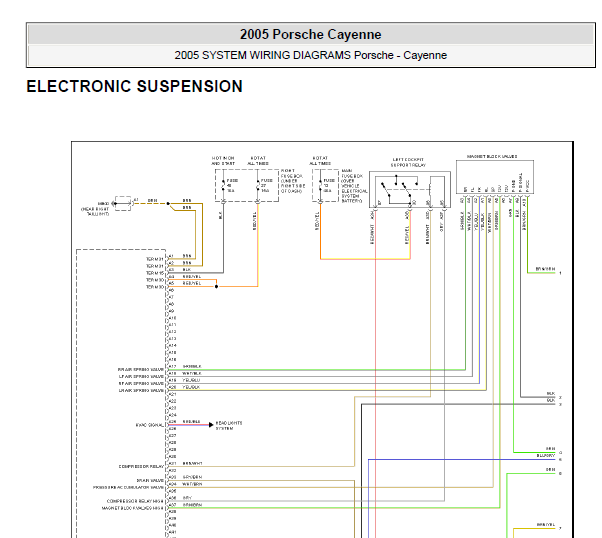Click the 'LR AIR SPRING VALVE' pin label
This screenshot has width=602, height=538.
click(x=141, y=390)
